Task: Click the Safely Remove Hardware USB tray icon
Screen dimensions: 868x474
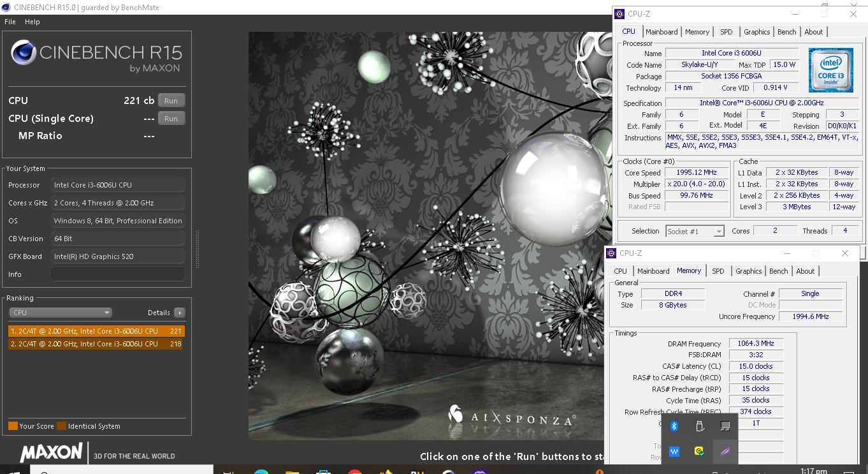Action: pos(700,426)
